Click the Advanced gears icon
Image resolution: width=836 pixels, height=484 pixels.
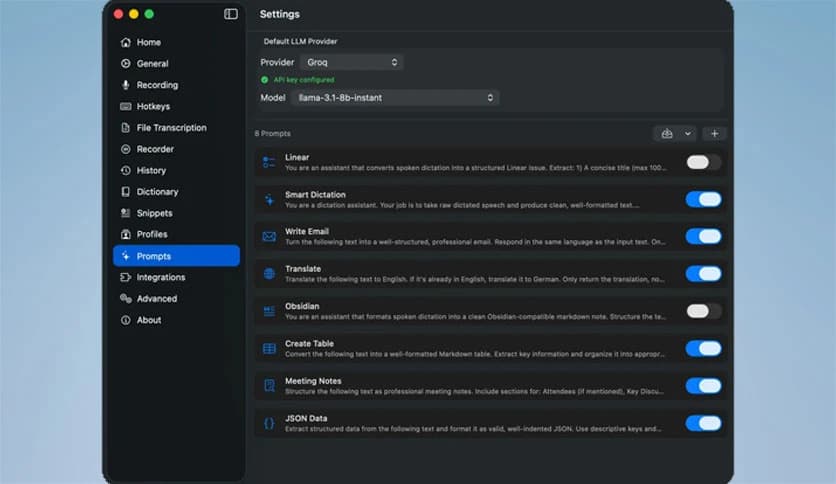(125, 299)
